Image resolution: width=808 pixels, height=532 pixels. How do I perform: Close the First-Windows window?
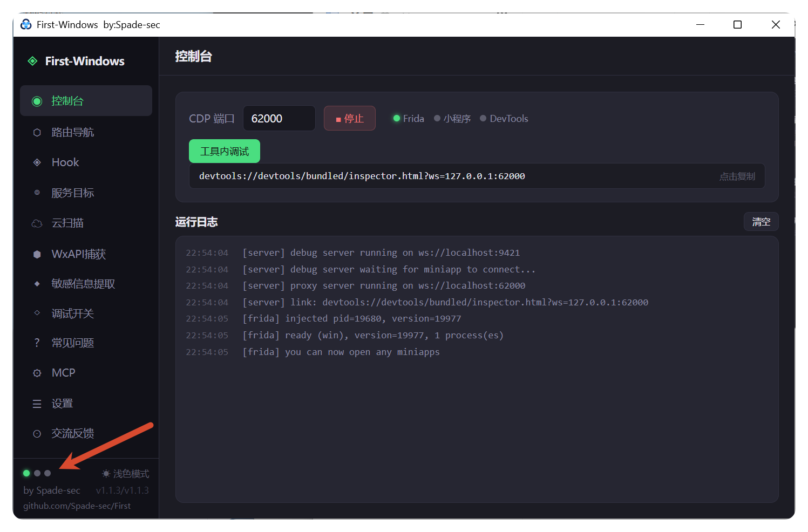tap(776, 24)
